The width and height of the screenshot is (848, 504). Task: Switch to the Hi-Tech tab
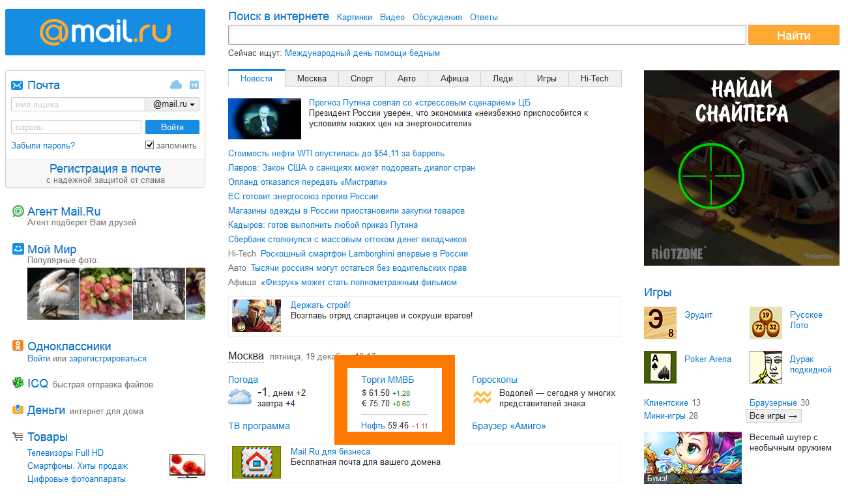[x=595, y=78]
